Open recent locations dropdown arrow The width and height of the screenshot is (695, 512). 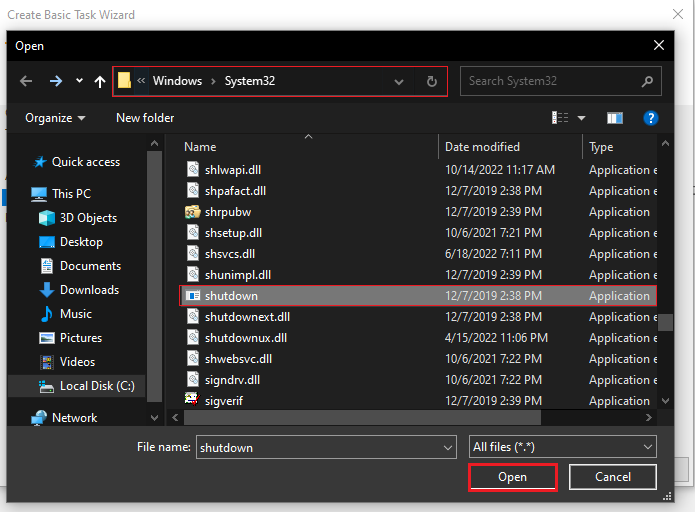79,81
